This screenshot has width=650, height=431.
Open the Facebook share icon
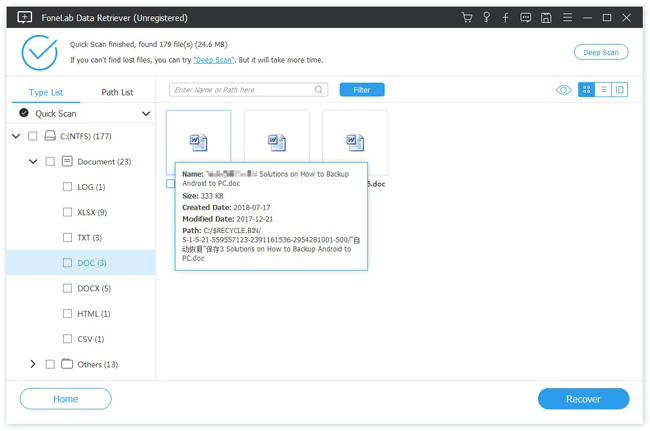coord(505,18)
